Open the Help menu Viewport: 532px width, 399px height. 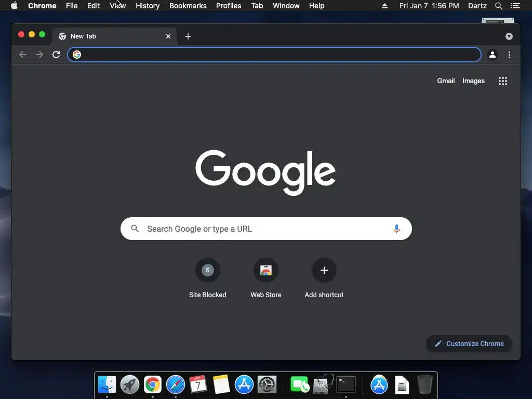316,6
